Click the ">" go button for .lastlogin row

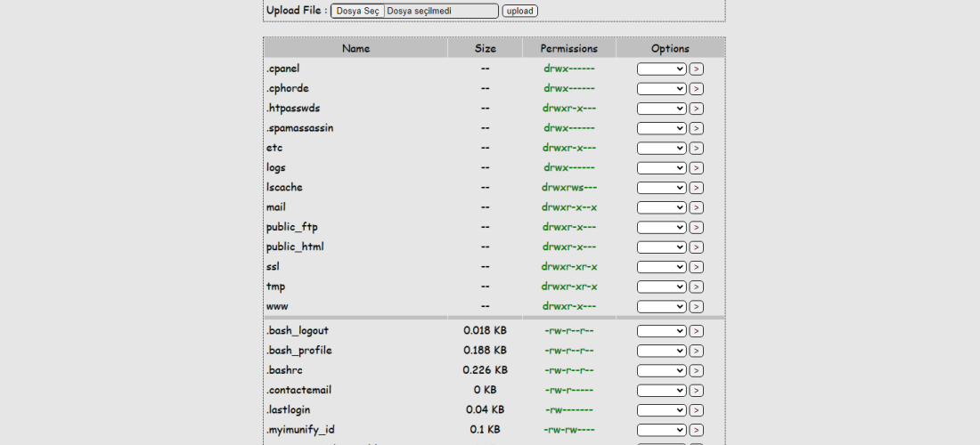[x=697, y=410]
